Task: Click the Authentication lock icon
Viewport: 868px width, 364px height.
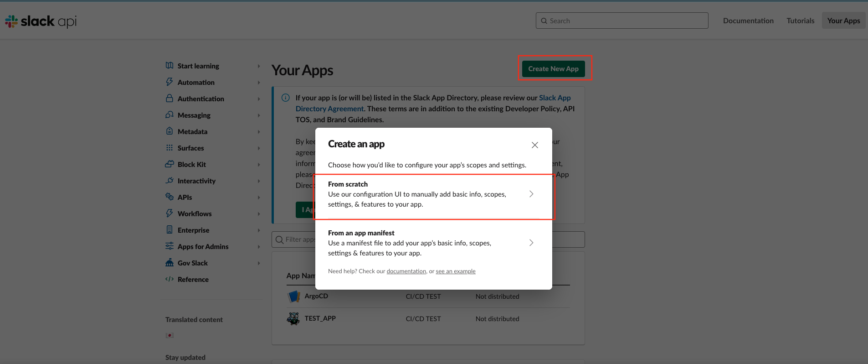Action: [169, 99]
